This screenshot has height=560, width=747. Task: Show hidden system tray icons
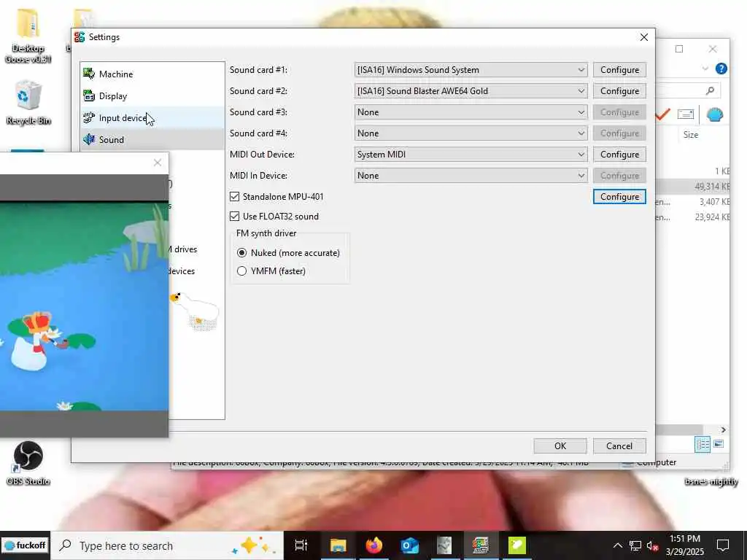[617, 545]
